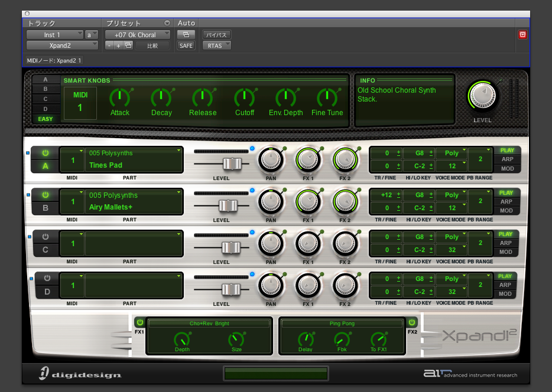The height and width of the screenshot is (392, 552).
Task: Click the red target button in header
Action: [523, 34]
